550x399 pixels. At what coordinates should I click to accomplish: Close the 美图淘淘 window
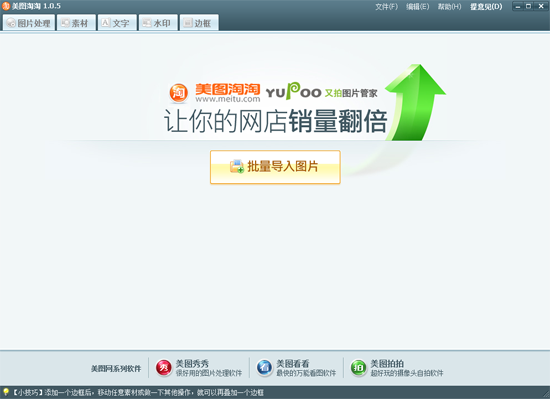541,6
